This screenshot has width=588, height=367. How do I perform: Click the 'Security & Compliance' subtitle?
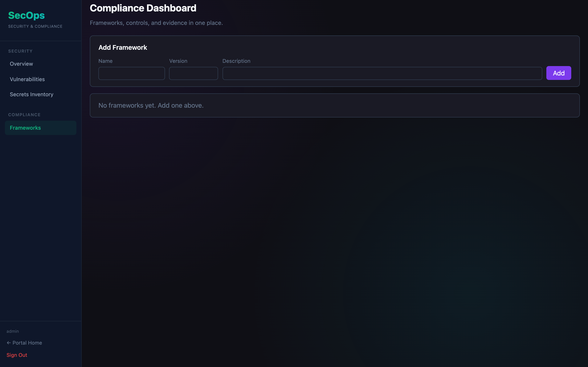(35, 26)
